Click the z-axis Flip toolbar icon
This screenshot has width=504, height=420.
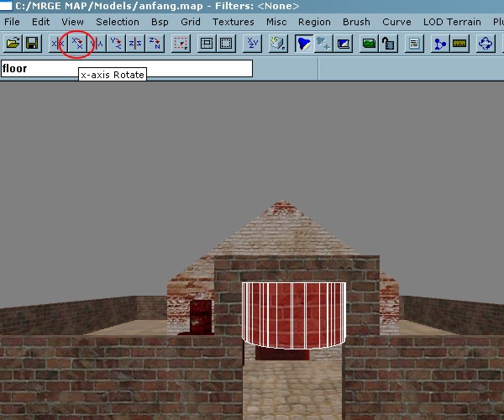(x=135, y=43)
